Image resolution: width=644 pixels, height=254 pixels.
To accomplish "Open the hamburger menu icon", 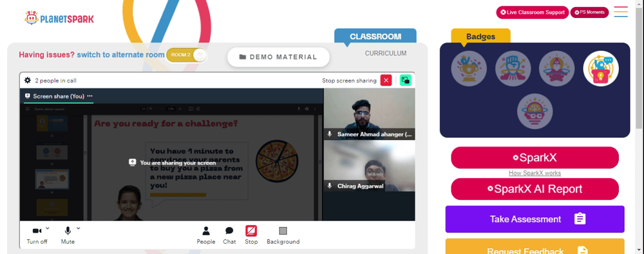I will click(x=621, y=12).
